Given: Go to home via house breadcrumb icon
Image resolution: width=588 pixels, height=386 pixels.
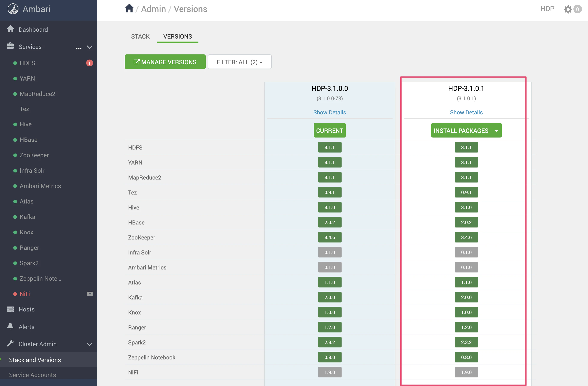Looking at the screenshot, I should [129, 8].
